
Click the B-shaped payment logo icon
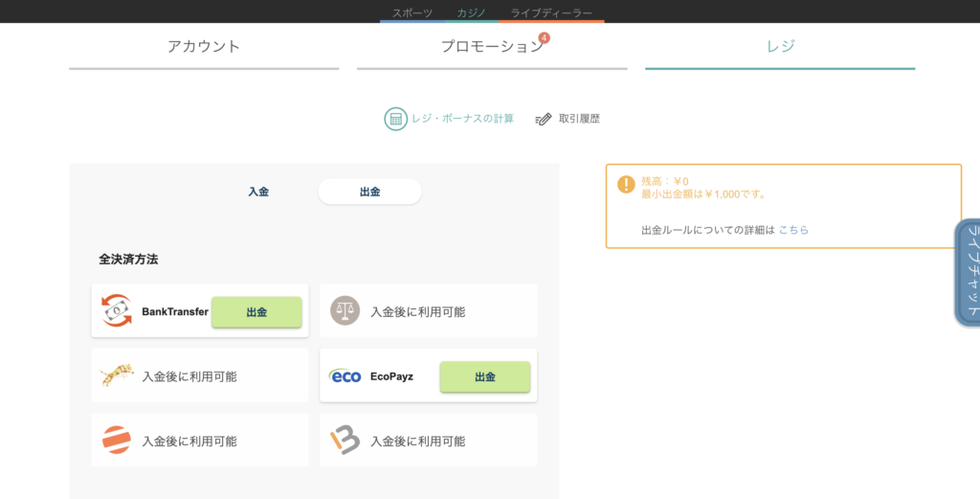[345, 441]
